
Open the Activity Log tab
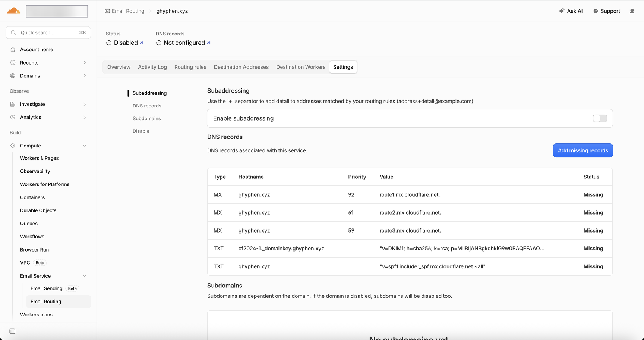pyautogui.click(x=152, y=67)
